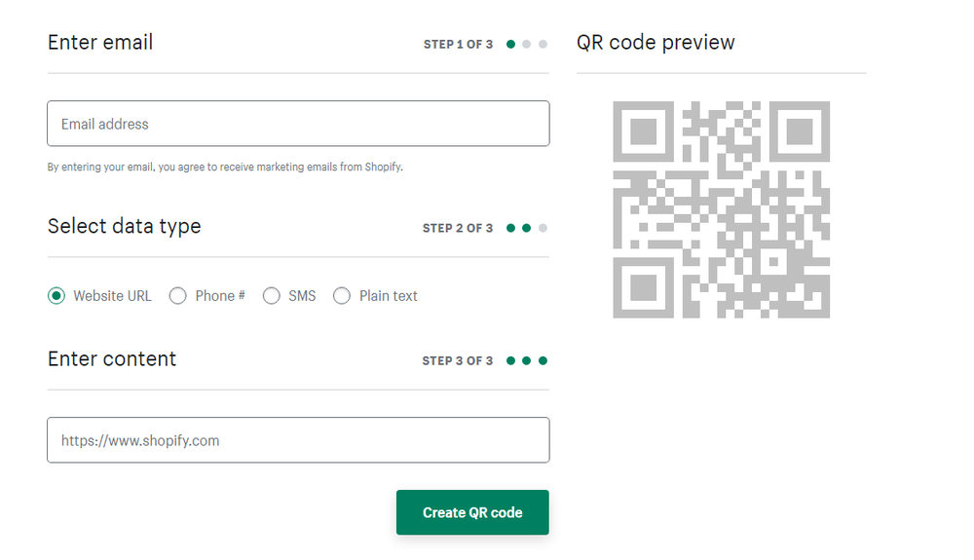Click the Enter content heading
This screenshot has width=974, height=560.
(x=112, y=358)
